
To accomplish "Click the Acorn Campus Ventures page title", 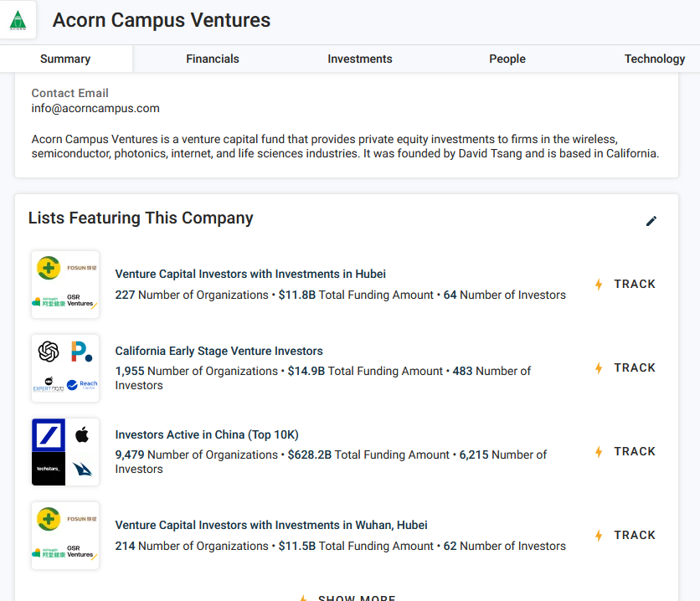I will pos(162,20).
